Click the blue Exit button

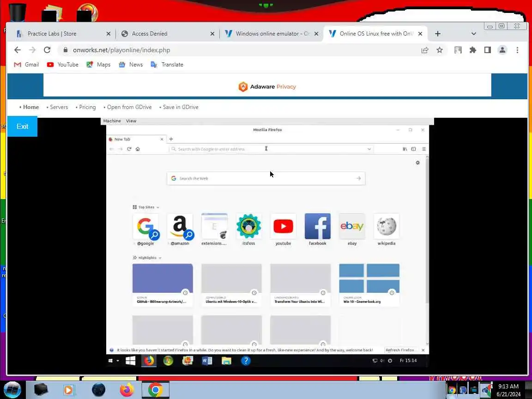tap(22, 126)
